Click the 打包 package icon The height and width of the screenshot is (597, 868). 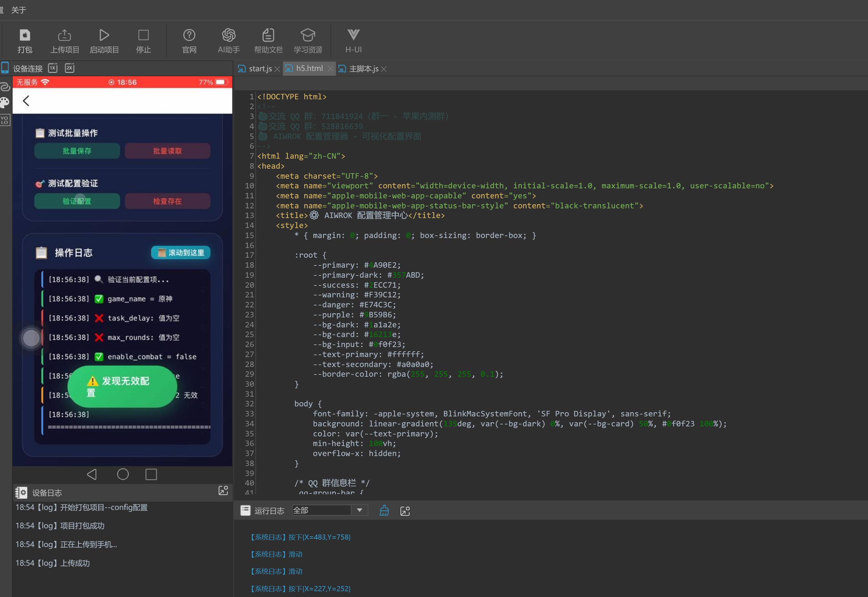[x=25, y=35]
